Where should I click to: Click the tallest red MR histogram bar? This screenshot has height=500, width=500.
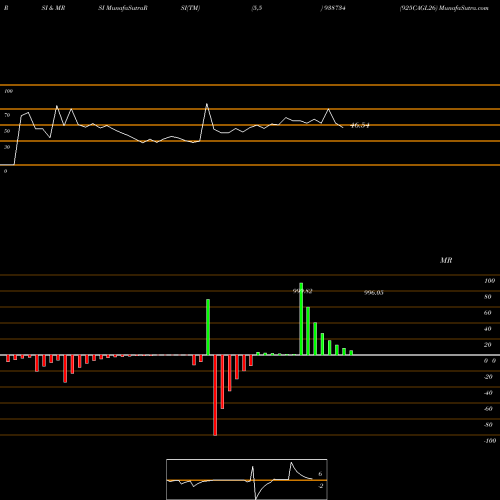coord(215,395)
